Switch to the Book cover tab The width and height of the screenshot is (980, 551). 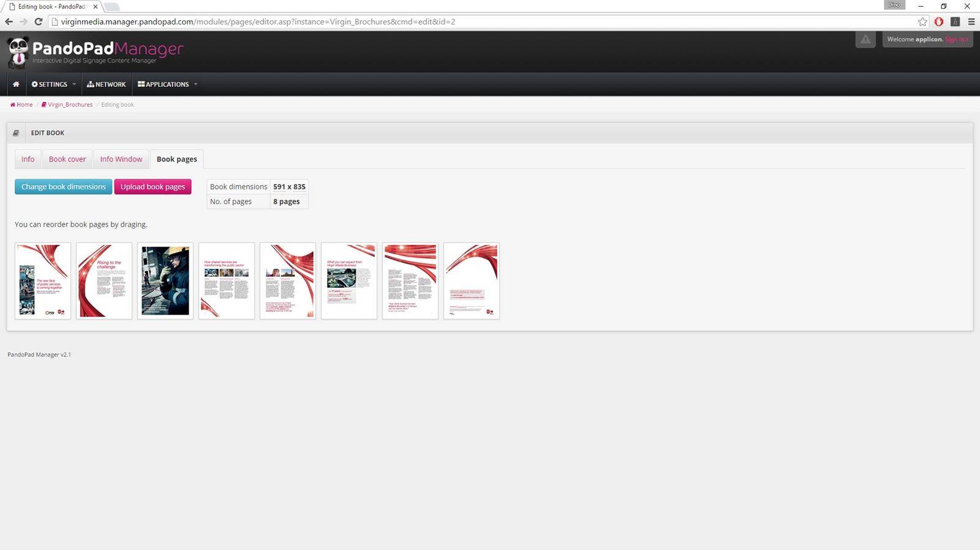[x=67, y=159]
